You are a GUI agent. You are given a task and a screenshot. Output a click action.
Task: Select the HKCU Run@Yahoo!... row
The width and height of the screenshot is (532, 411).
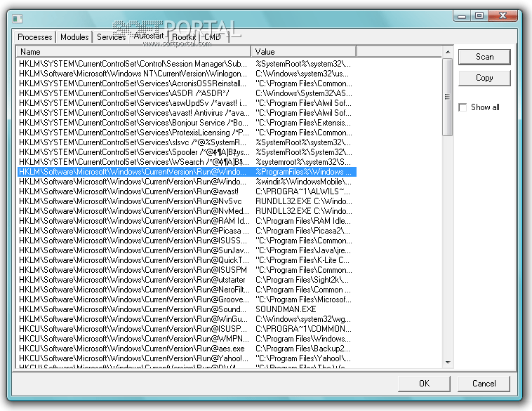coord(187,359)
